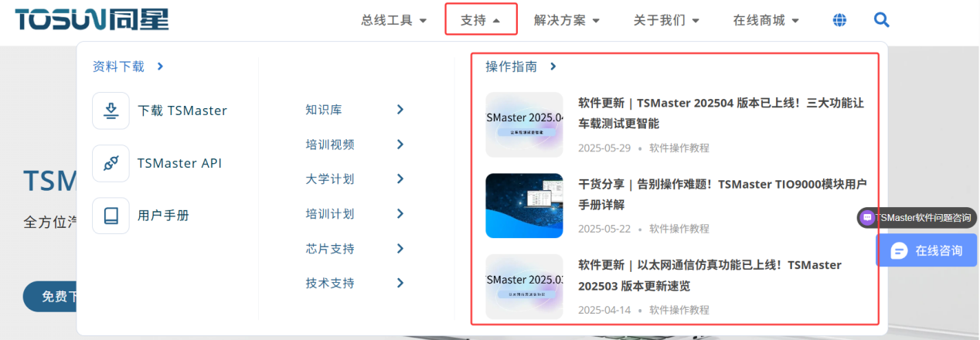The width and height of the screenshot is (980, 340).
Task: Open the language globe icon
Action: click(839, 20)
